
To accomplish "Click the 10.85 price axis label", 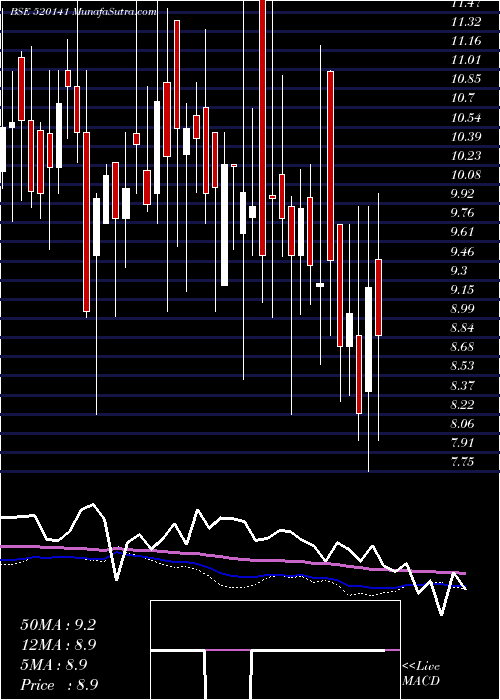I will coord(466,79).
